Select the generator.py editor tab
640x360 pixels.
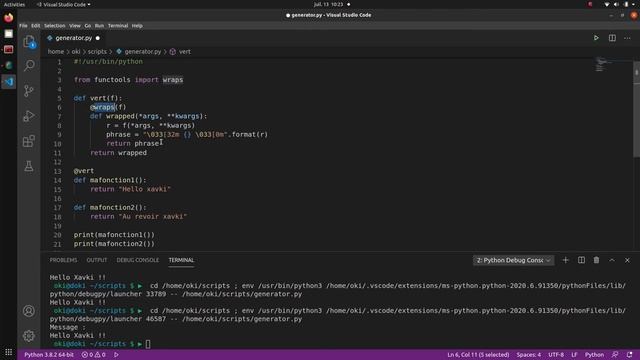click(x=73, y=38)
